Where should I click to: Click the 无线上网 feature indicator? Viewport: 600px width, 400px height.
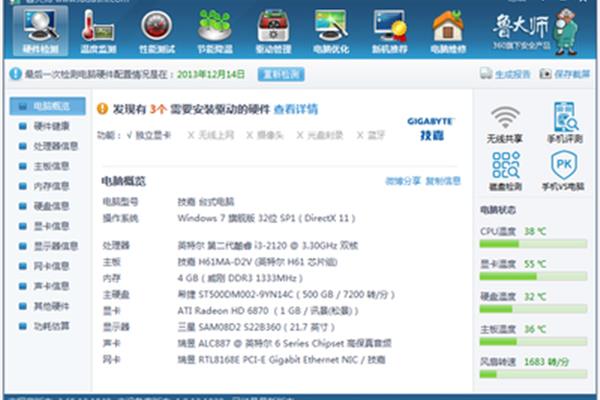point(210,135)
